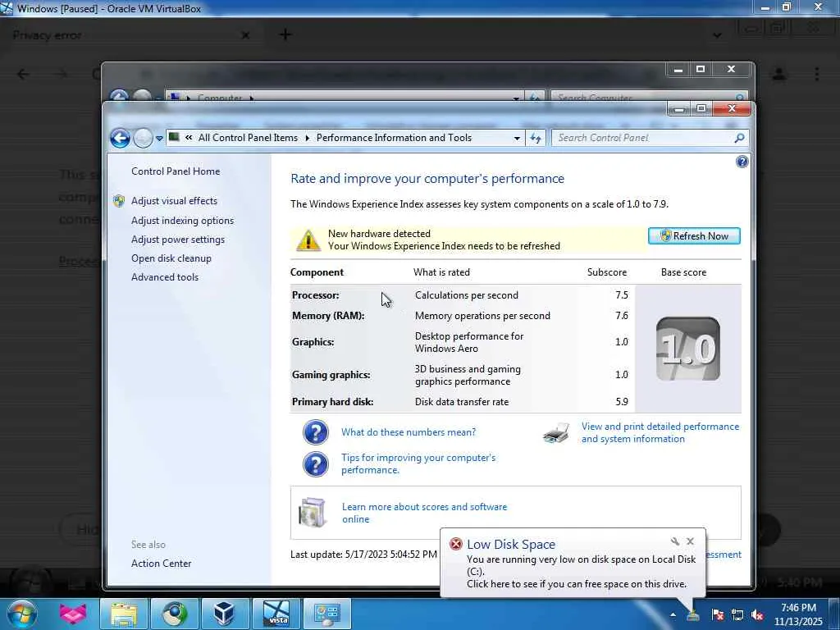
Task: Open tips for improving computer's performance
Action: tap(418, 464)
